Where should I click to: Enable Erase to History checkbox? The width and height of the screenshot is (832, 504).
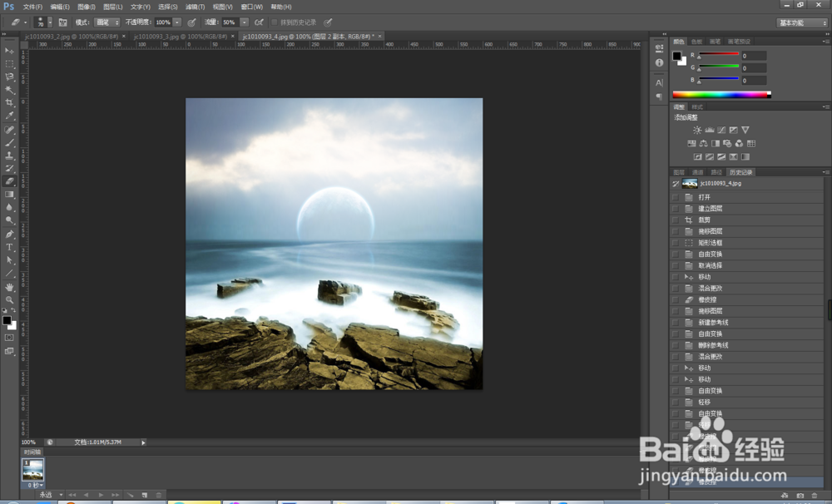click(x=275, y=22)
